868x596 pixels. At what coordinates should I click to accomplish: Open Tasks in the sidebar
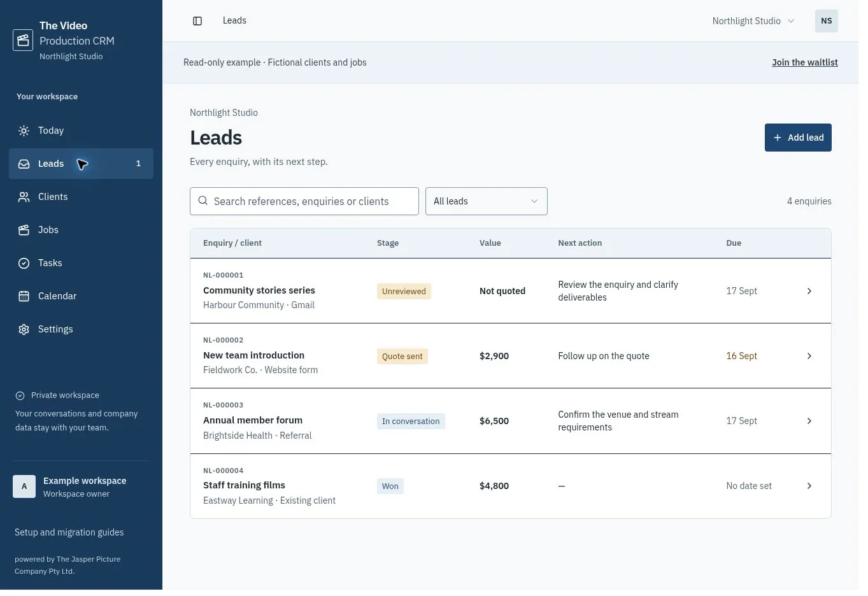81,263
